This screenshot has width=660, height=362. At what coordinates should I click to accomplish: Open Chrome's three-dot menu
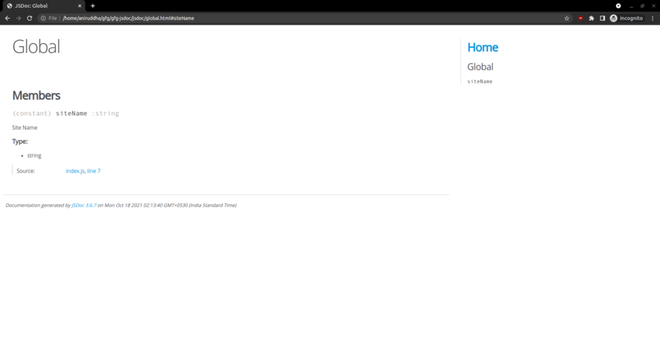[653, 18]
